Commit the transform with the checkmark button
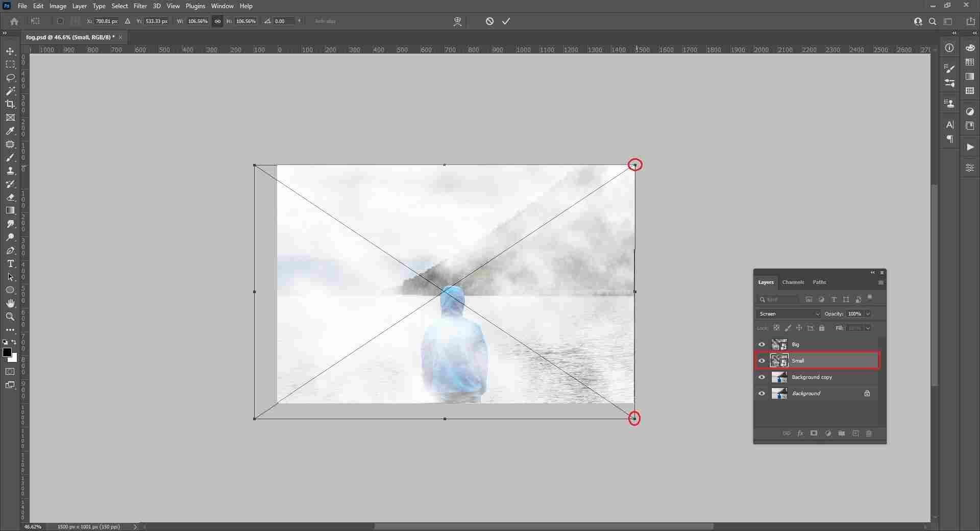 [x=506, y=21]
